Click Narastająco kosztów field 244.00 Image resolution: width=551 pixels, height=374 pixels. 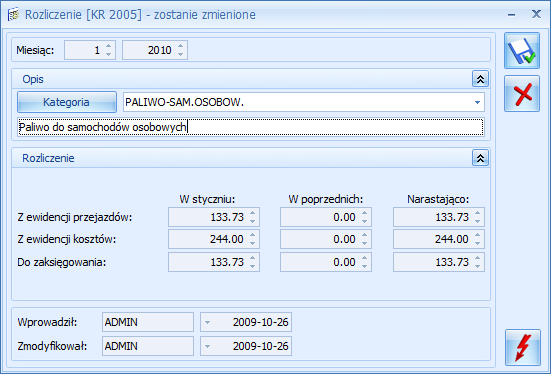[439, 239]
